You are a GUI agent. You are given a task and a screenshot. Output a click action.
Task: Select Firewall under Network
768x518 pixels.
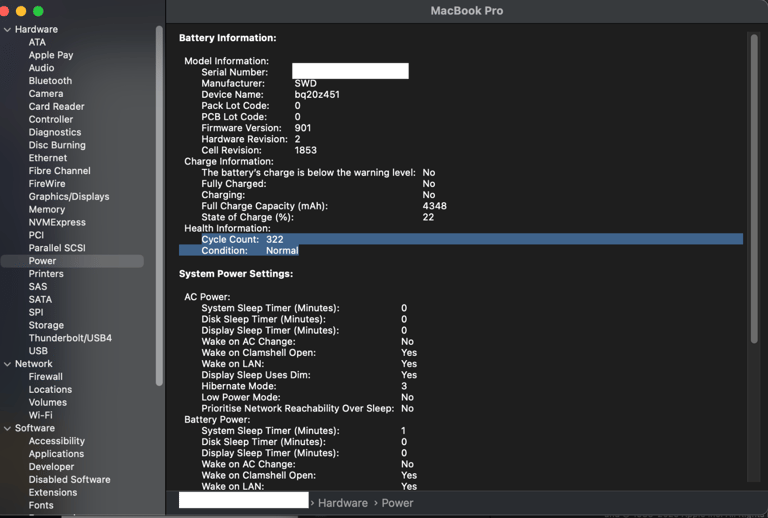point(46,377)
